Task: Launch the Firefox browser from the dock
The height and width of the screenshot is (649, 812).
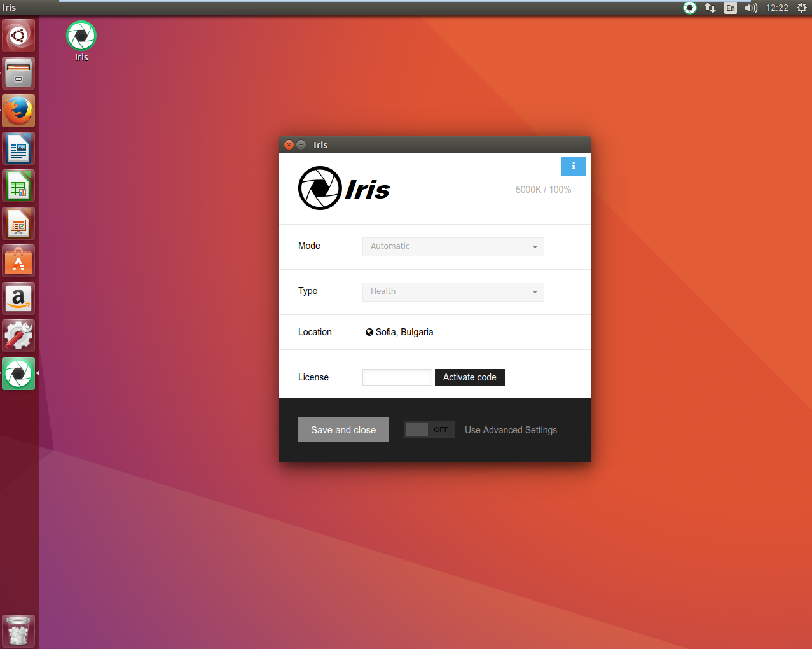Action: click(18, 111)
